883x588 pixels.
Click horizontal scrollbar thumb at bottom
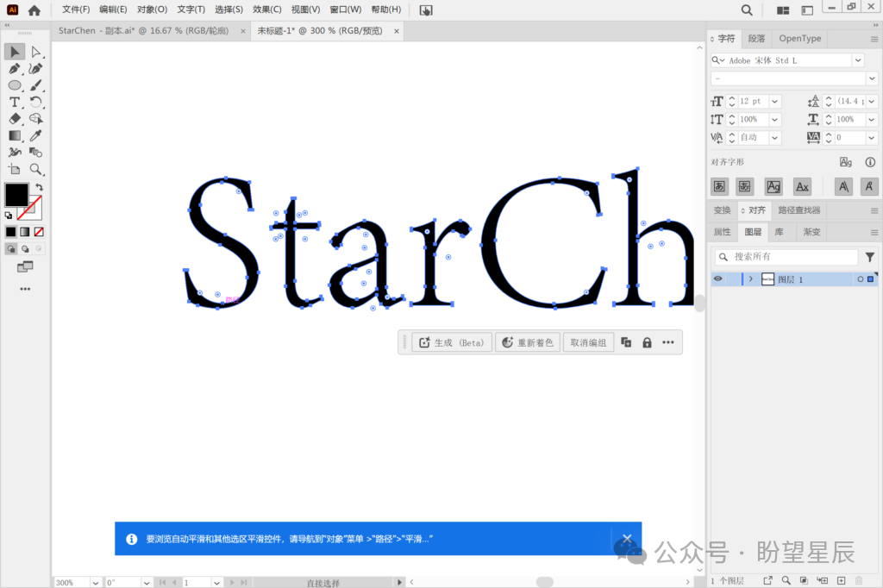tap(545, 582)
